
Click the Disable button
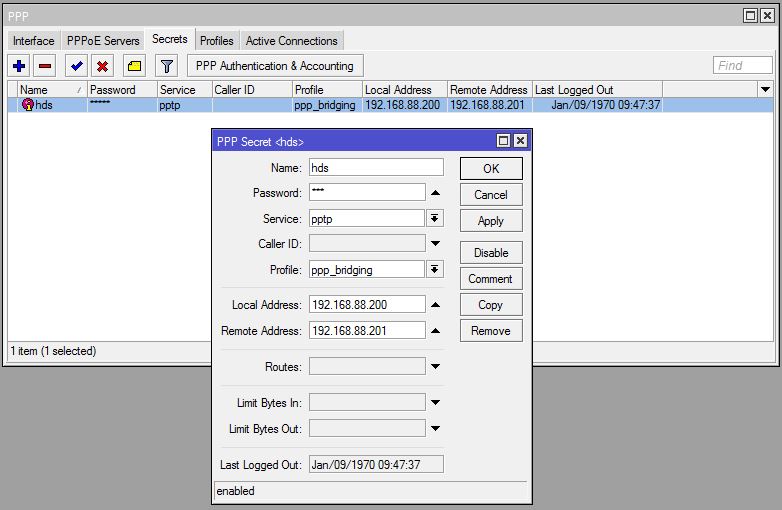pos(491,253)
